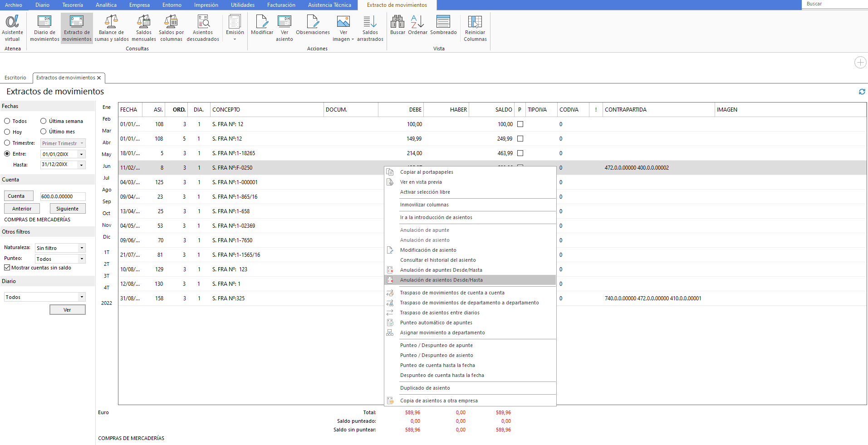This screenshot has height=445, width=868.
Task: Sort by the CONCEPTO column header
Action: (x=267, y=110)
